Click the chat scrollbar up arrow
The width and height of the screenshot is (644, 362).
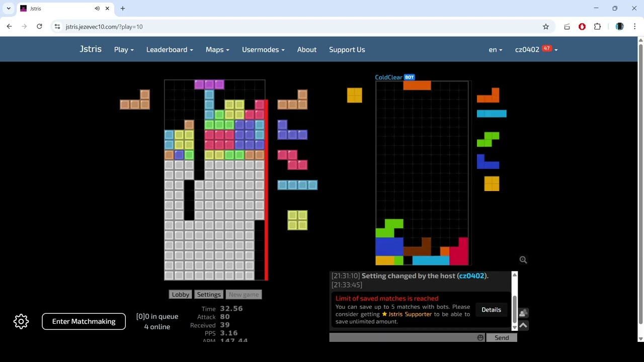coord(514,275)
